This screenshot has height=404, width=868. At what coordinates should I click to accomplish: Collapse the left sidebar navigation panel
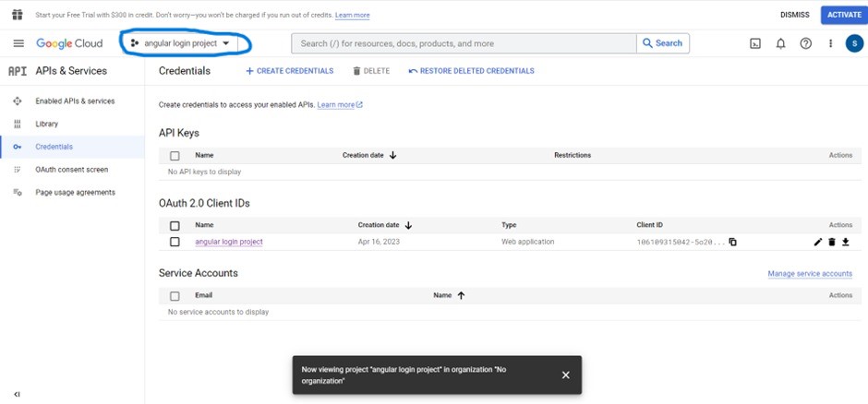coord(17,394)
